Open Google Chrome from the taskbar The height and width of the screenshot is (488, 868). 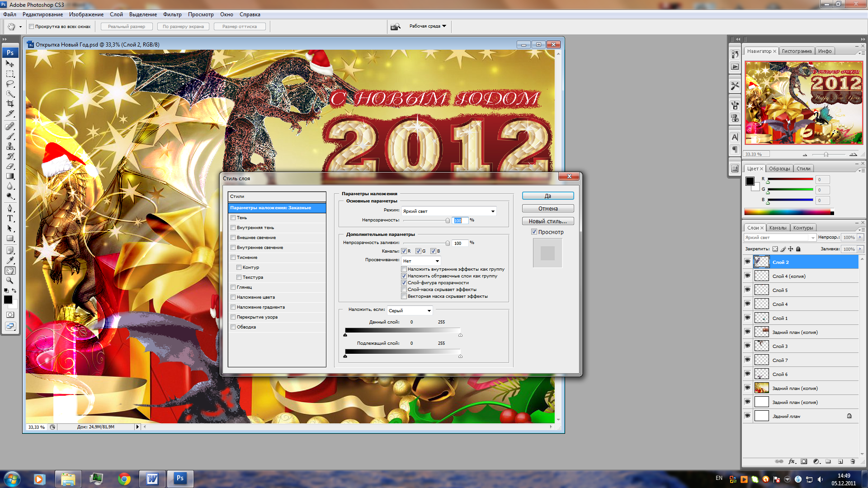(x=124, y=479)
